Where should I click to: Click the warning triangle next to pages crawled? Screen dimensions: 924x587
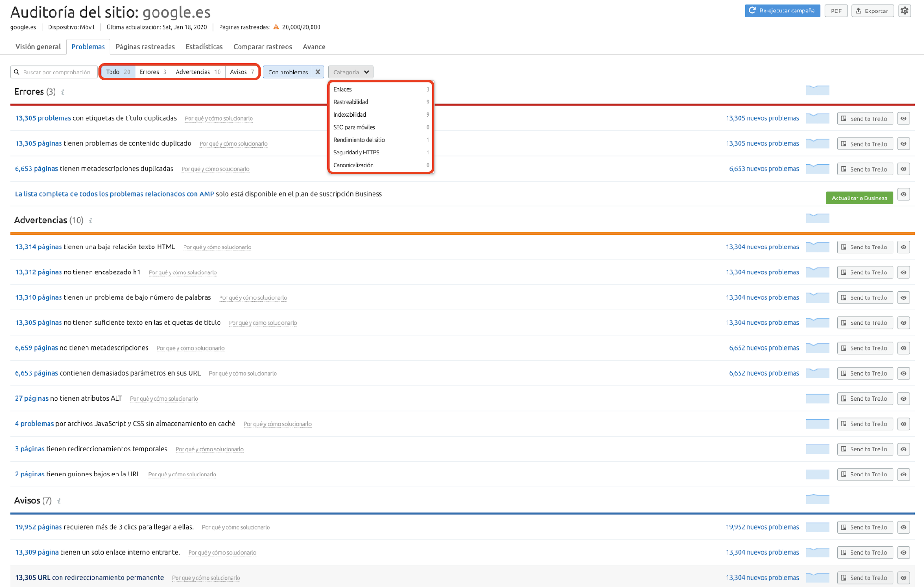[x=276, y=27]
